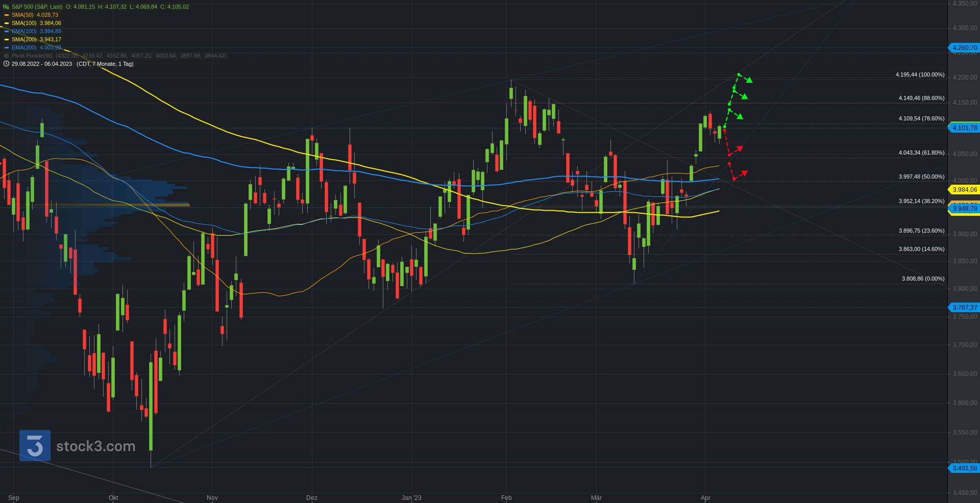The width and height of the screenshot is (980, 503).
Task: Select the EMA(200) indicator label
Action: (24, 47)
